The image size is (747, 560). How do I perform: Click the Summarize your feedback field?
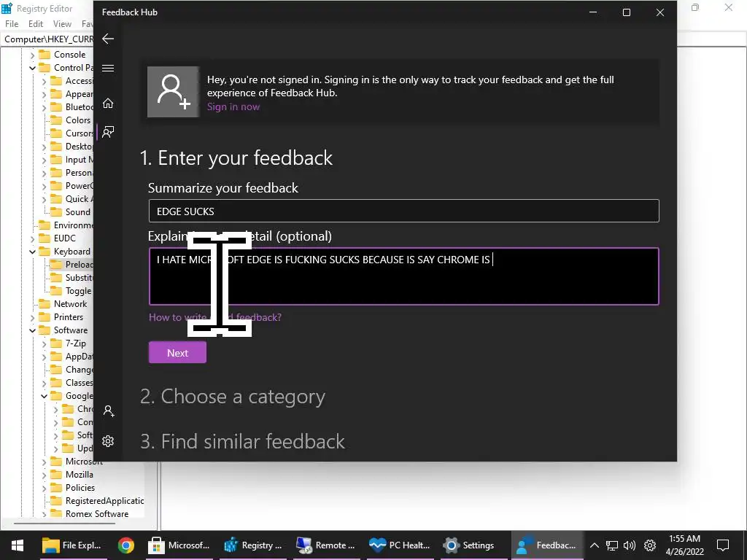coord(404,211)
